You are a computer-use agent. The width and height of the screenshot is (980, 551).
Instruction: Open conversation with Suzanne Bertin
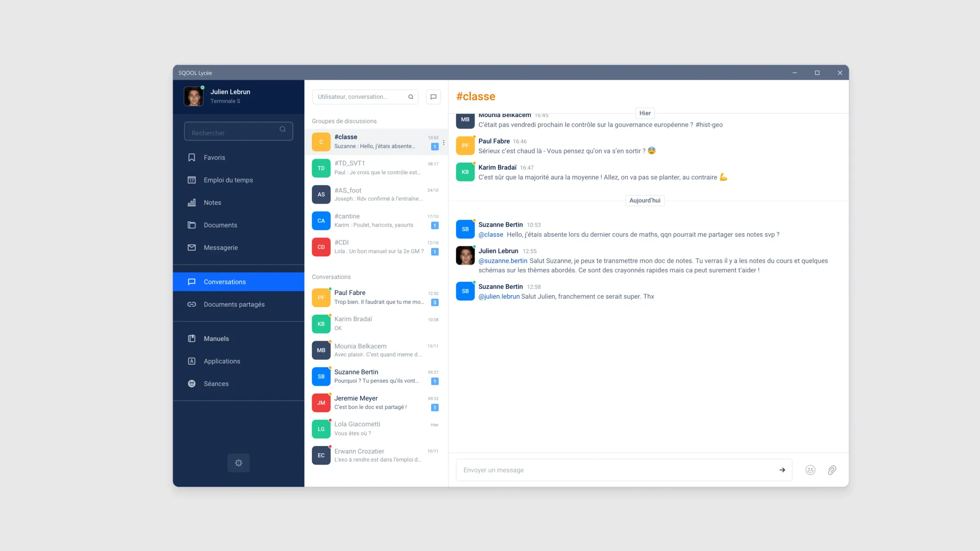[376, 377]
